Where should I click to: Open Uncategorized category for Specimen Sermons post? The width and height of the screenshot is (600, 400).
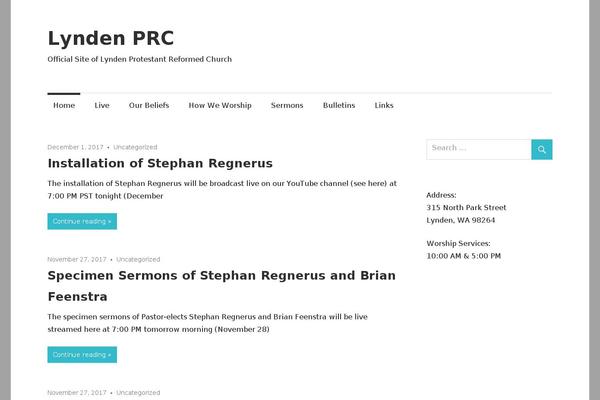coord(138,259)
